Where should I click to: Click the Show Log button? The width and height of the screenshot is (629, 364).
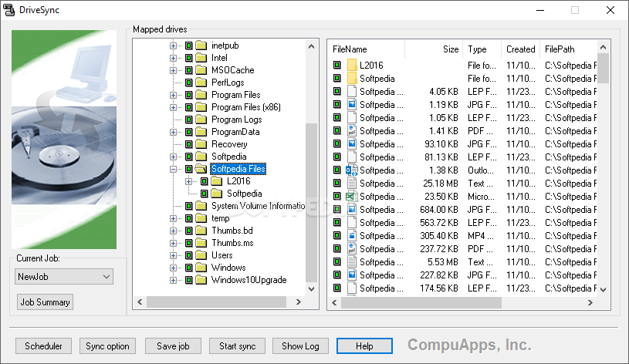pos(300,346)
